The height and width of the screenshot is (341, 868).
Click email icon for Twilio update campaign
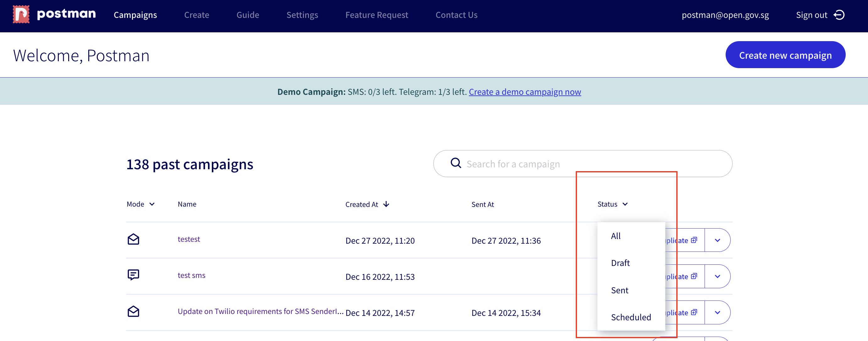click(x=133, y=311)
